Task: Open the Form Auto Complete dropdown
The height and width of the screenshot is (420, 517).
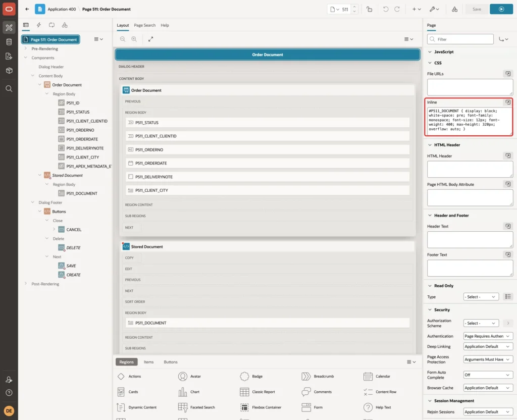Action: point(487,375)
